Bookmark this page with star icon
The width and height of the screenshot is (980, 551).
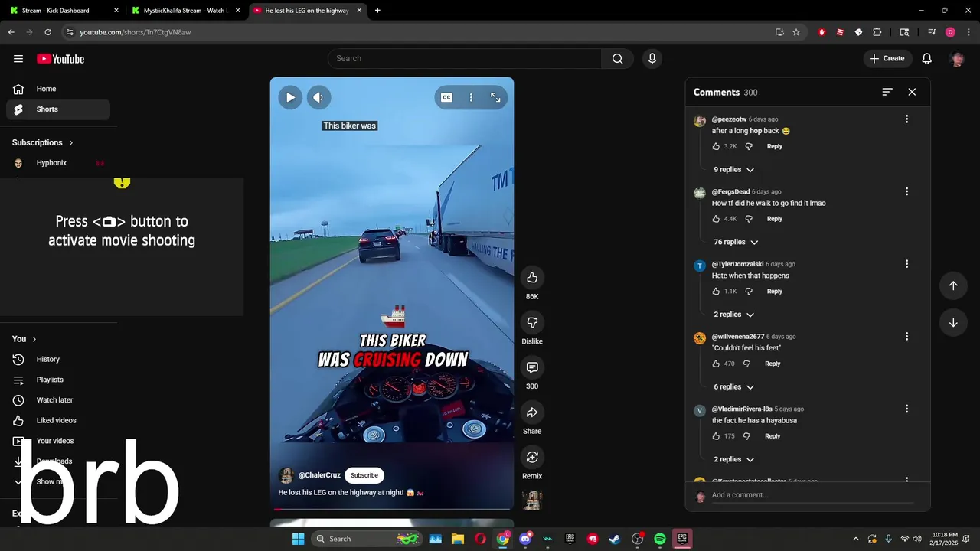click(x=796, y=32)
